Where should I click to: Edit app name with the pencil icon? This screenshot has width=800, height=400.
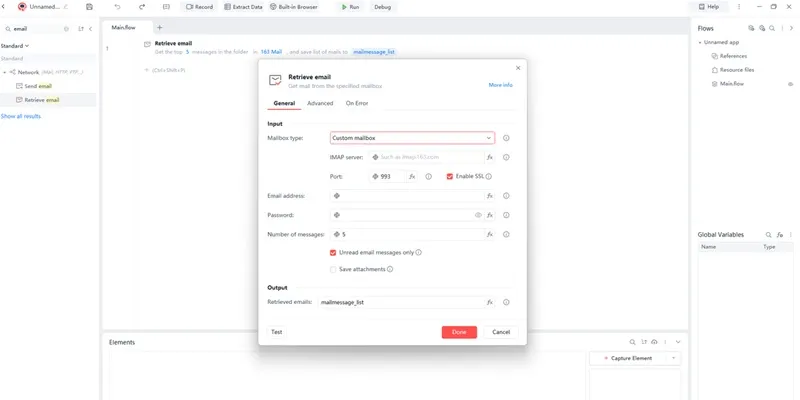(x=65, y=7)
